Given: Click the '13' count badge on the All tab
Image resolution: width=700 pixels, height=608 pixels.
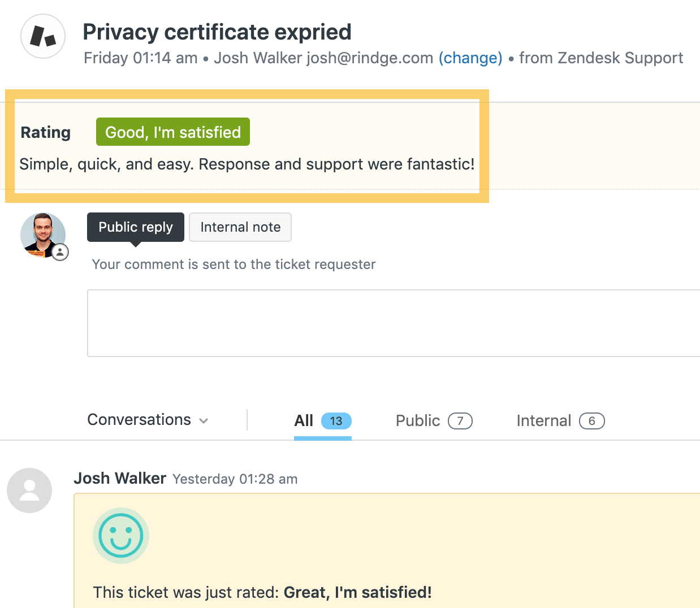Looking at the screenshot, I should (x=336, y=420).
